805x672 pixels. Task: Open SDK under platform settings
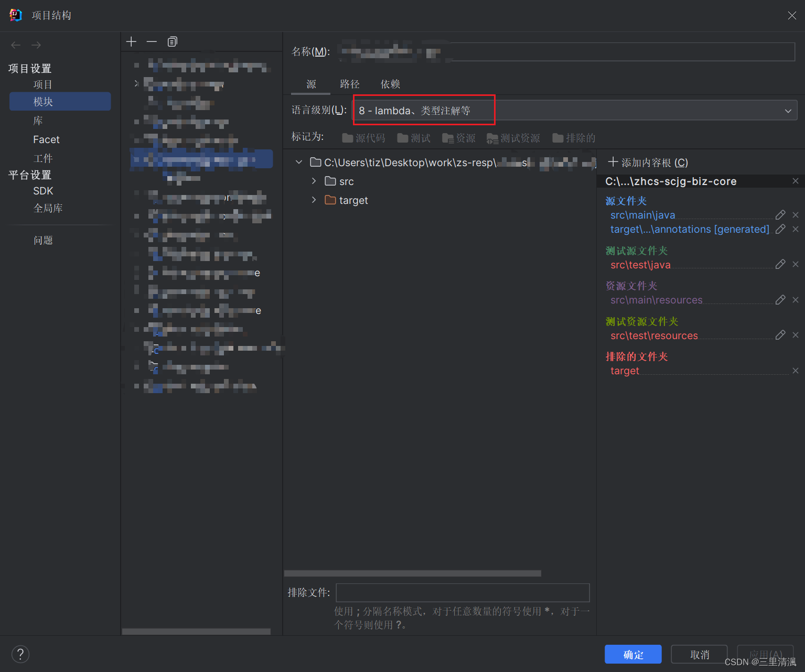point(43,191)
